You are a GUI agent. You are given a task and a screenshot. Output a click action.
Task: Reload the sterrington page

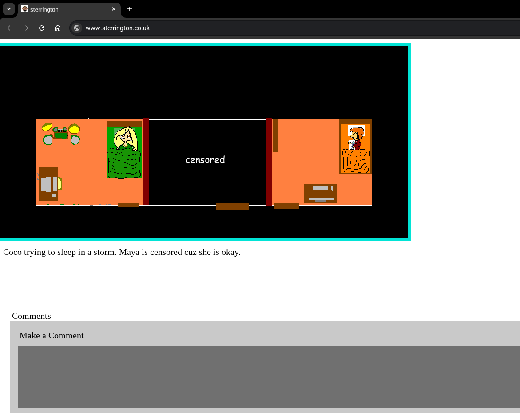coord(42,28)
